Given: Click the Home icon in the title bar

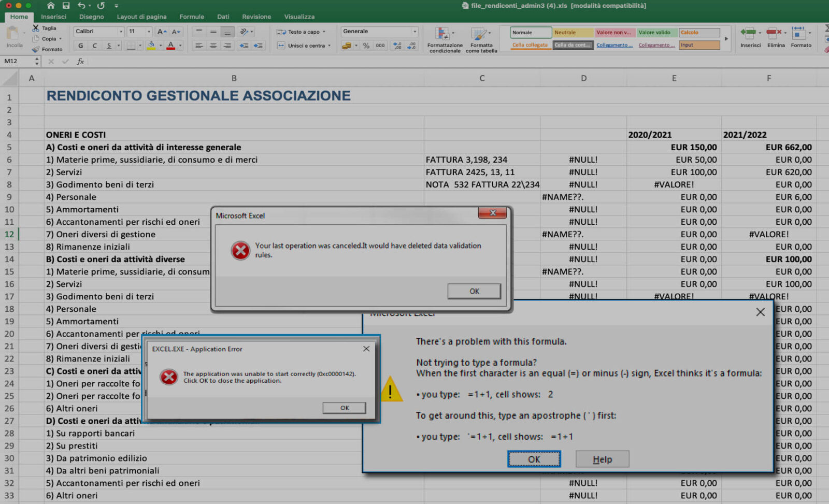Looking at the screenshot, I should [x=50, y=5].
